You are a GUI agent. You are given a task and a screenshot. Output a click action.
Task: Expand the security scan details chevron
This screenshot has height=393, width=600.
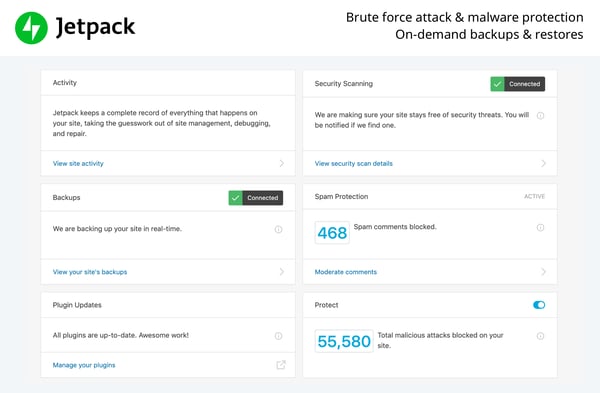click(x=543, y=163)
